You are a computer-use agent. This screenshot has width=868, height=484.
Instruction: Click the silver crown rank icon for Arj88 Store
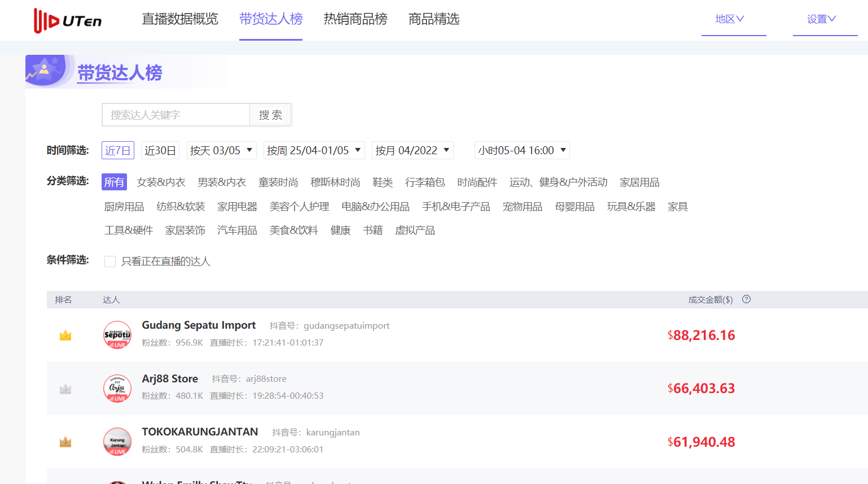[x=65, y=389]
